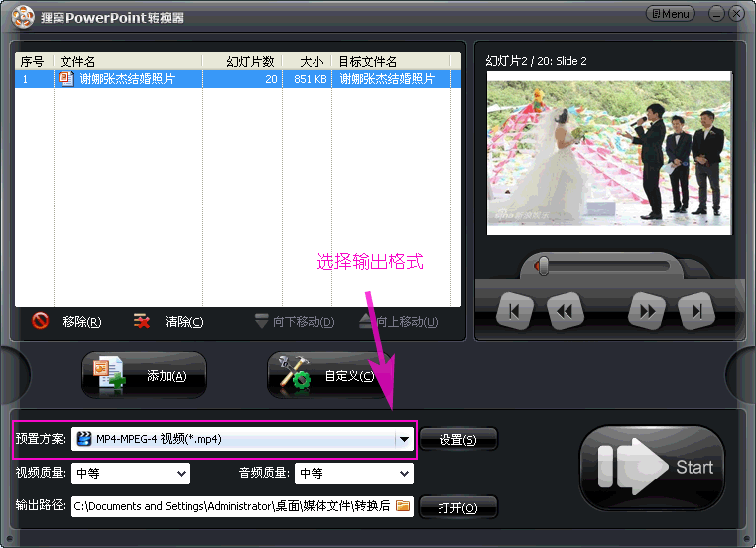Click the 幻灯片数 column header

click(242, 61)
